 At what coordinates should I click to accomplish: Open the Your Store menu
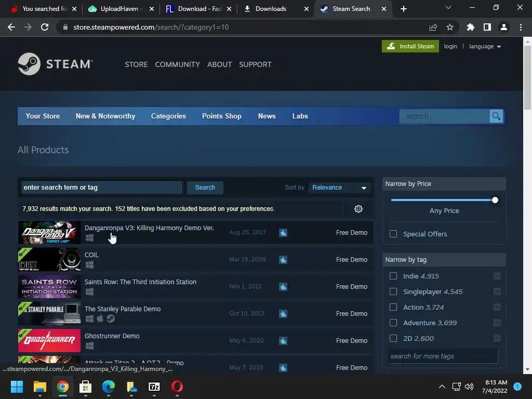(43, 116)
